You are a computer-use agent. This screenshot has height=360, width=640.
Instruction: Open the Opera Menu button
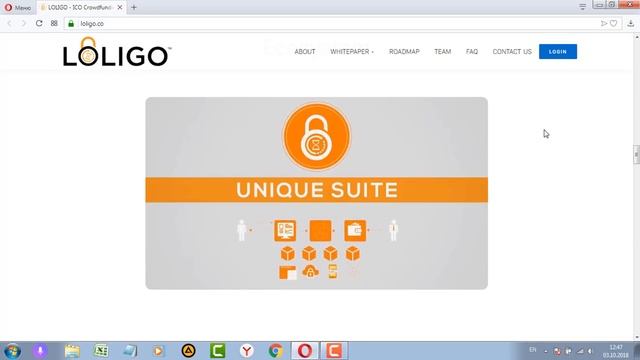click(x=17, y=7)
